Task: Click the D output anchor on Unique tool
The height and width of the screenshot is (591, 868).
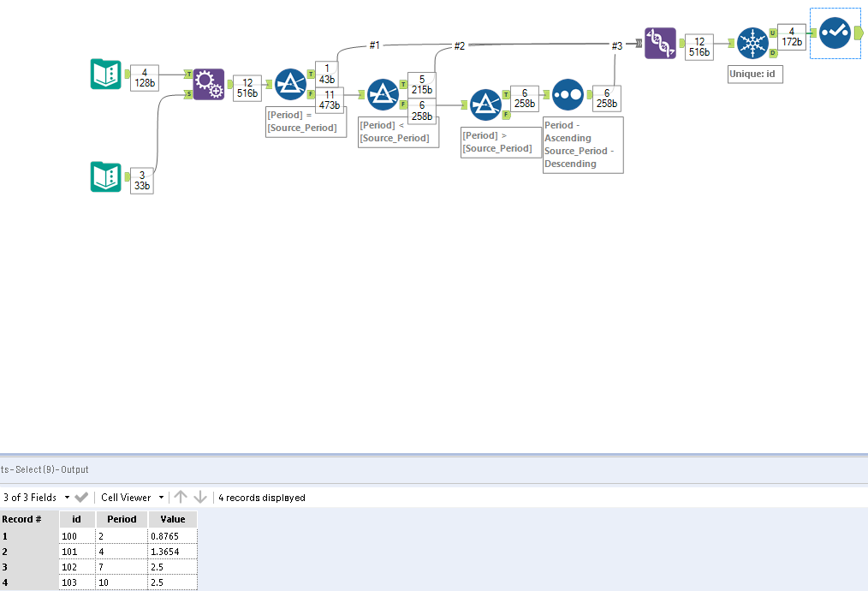Action: coord(773,52)
